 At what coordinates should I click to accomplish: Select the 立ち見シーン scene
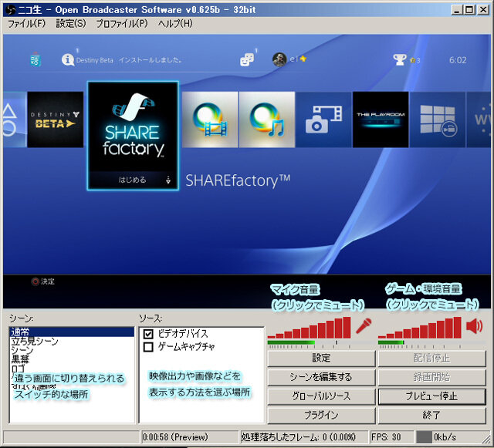pos(72,341)
